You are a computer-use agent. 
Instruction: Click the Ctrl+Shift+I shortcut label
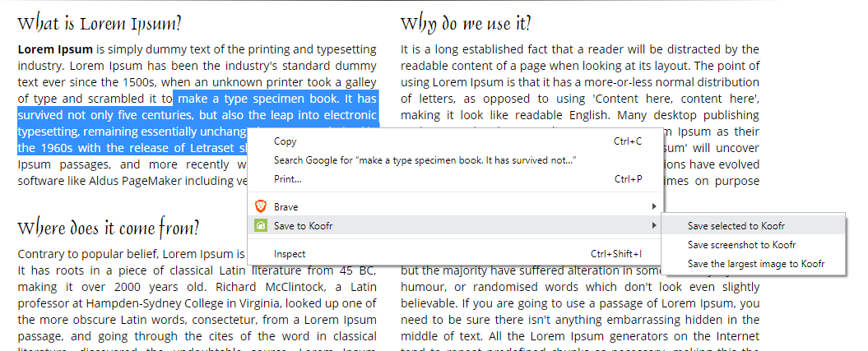pos(616,254)
